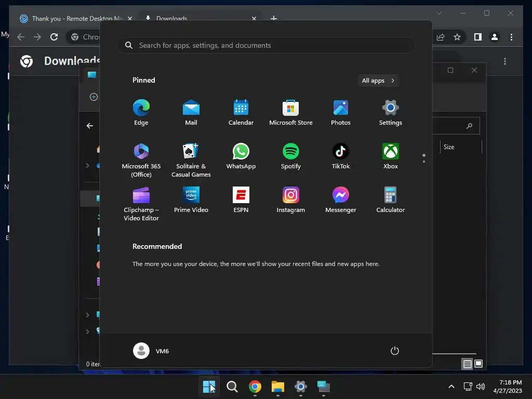Screen dimensions: 532x399
Task: Open the clock and date flyout
Action: pos(508,387)
